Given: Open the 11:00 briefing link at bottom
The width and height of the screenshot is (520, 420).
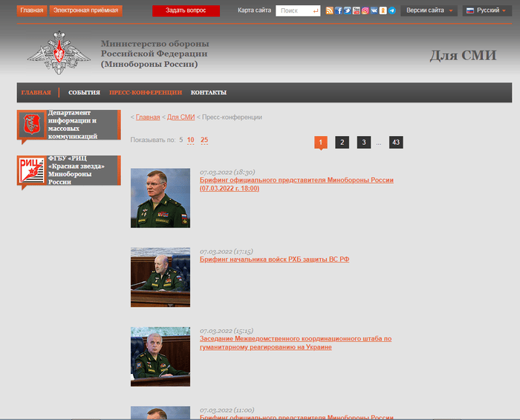Looking at the screenshot, I should (296, 417).
